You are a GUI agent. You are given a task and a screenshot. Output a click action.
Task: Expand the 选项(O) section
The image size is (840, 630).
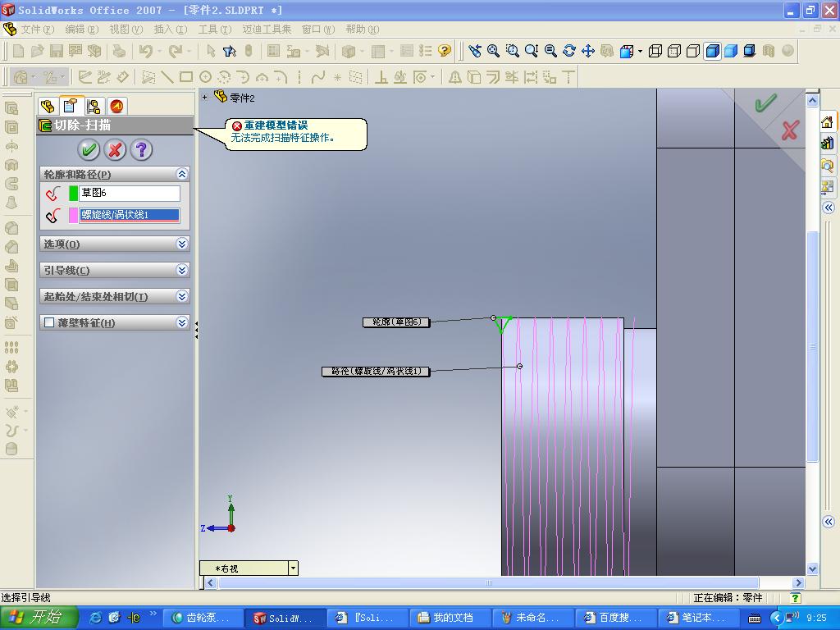point(181,244)
